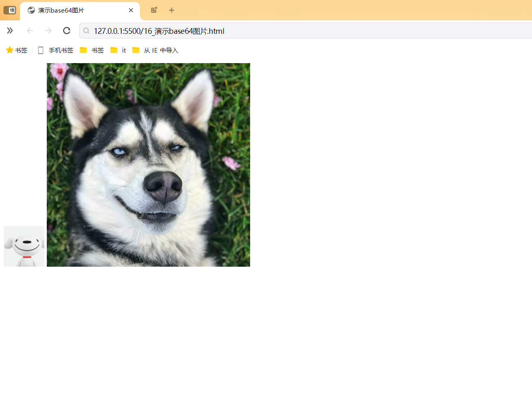This screenshot has height=410, width=532.
Task: Open the it bookmark folder
Action: tap(118, 50)
